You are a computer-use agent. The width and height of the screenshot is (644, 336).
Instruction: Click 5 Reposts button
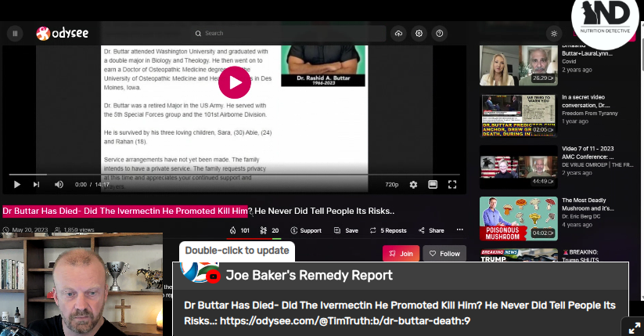(x=388, y=230)
